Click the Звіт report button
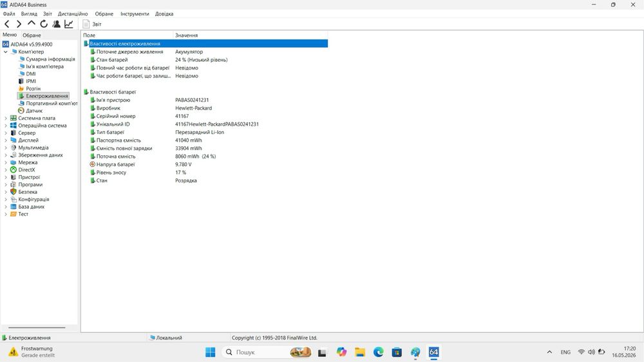The width and height of the screenshot is (644, 362). tap(92, 24)
